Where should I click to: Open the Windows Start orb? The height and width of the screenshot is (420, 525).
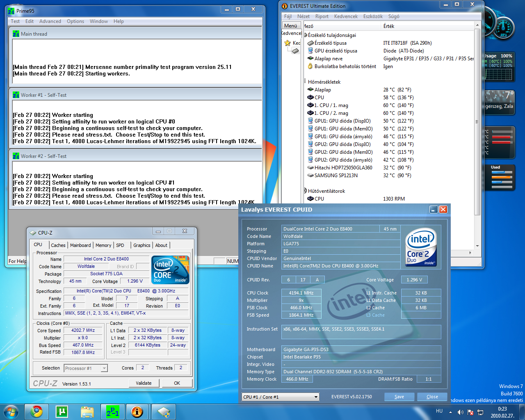coord(11,411)
